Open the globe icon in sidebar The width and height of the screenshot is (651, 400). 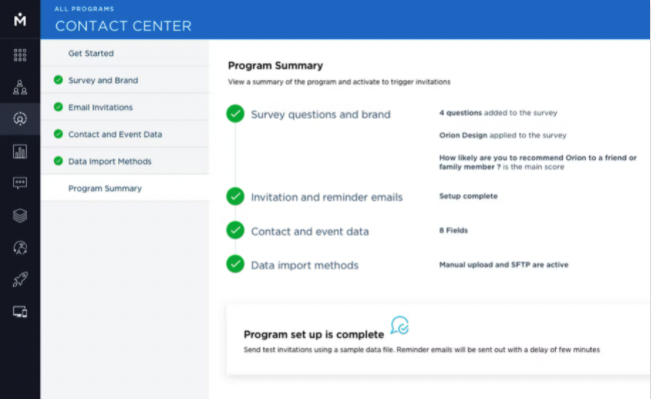coord(20,248)
